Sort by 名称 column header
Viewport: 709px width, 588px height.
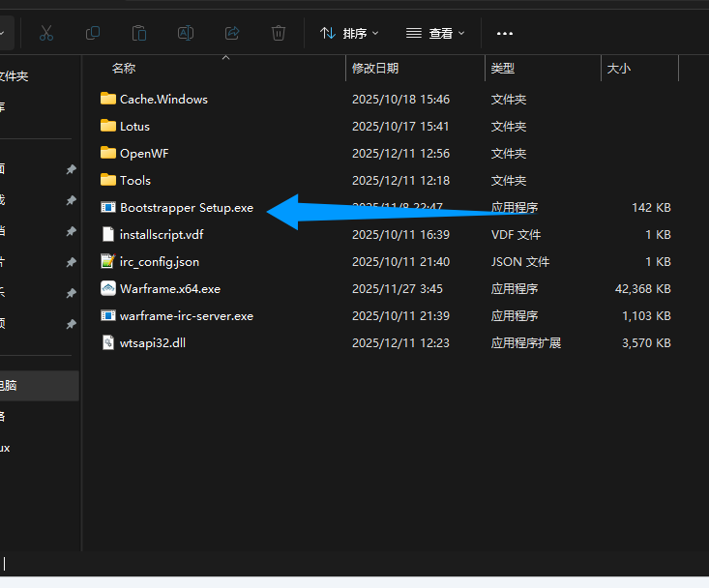124,69
